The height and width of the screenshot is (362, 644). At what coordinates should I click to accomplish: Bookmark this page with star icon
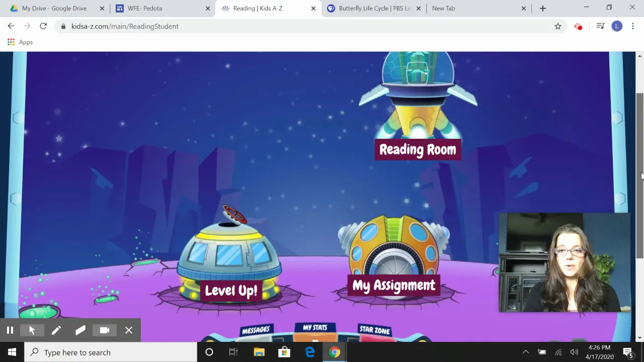(557, 26)
